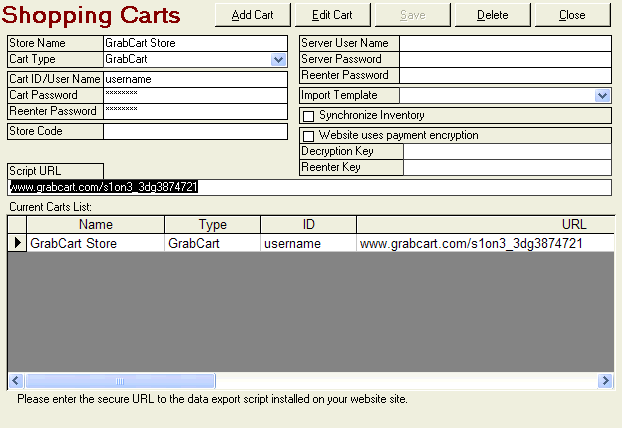Click Reenter Password field under Server Password
The width and height of the screenshot is (622, 428).
pyautogui.click(x=505, y=75)
